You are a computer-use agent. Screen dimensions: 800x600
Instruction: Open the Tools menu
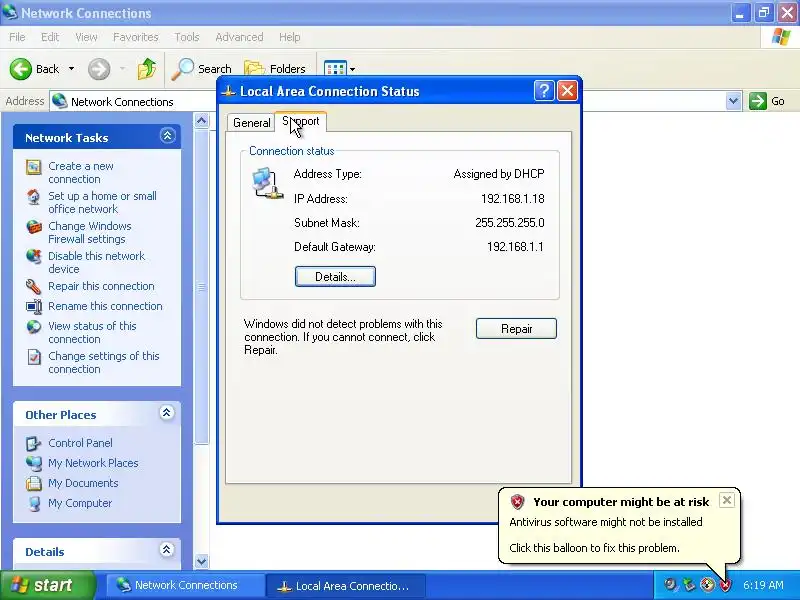click(x=186, y=37)
